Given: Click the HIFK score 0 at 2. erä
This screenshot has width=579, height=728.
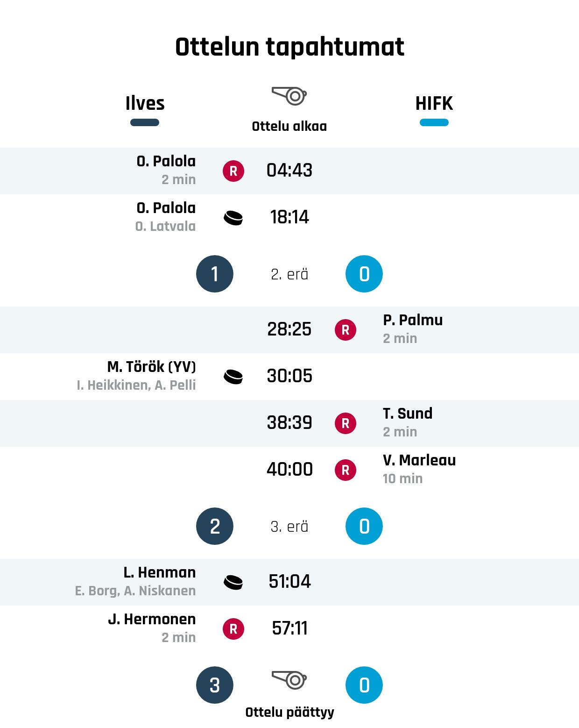Looking at the screenshot, I should tap(364, 274).
